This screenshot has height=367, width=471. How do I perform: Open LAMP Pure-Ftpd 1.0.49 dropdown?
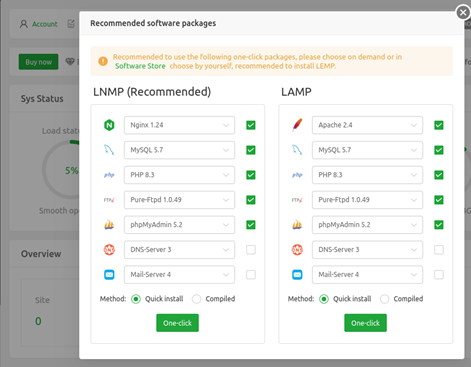pyautogui.click(x=367, y=200)
